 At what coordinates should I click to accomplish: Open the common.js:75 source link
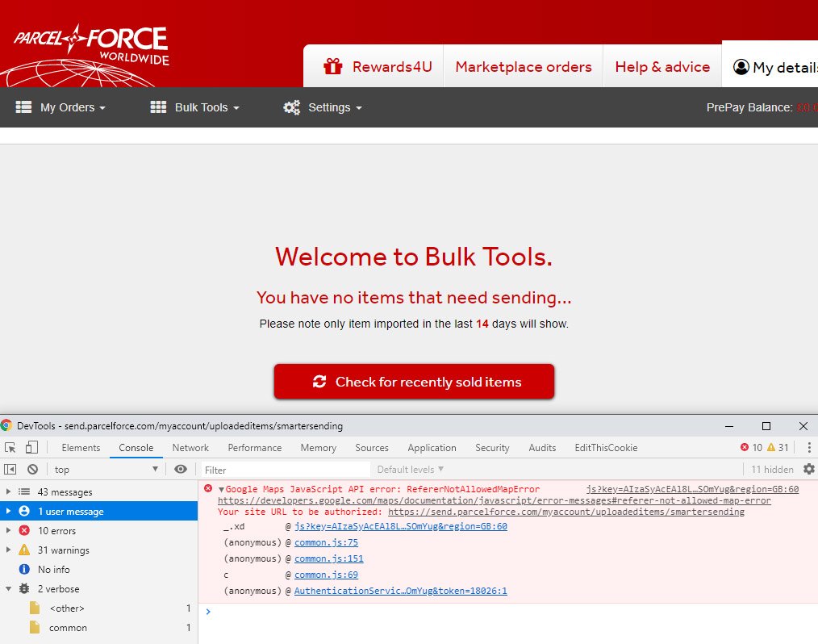click(x=326, y=543)
